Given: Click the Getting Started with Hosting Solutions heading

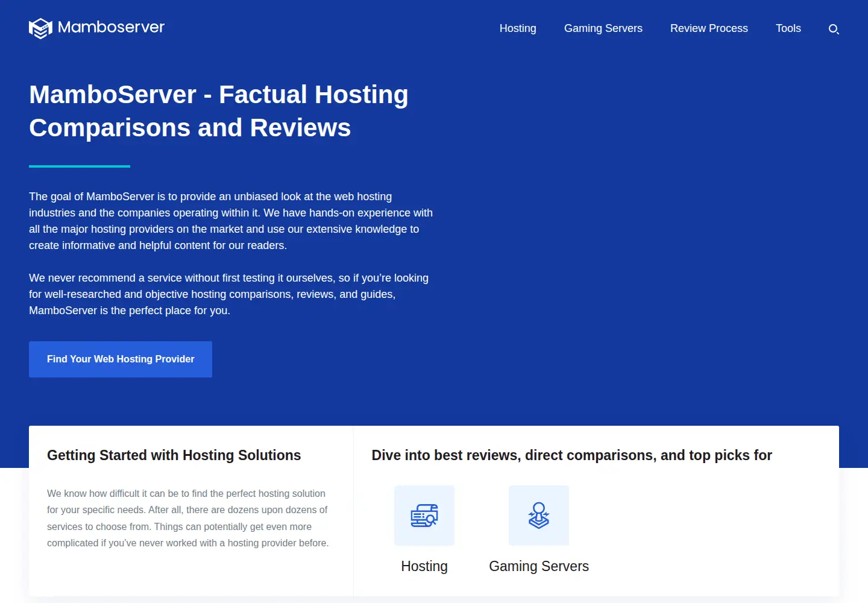Looking at the screenshot, I should pos(174,455).
